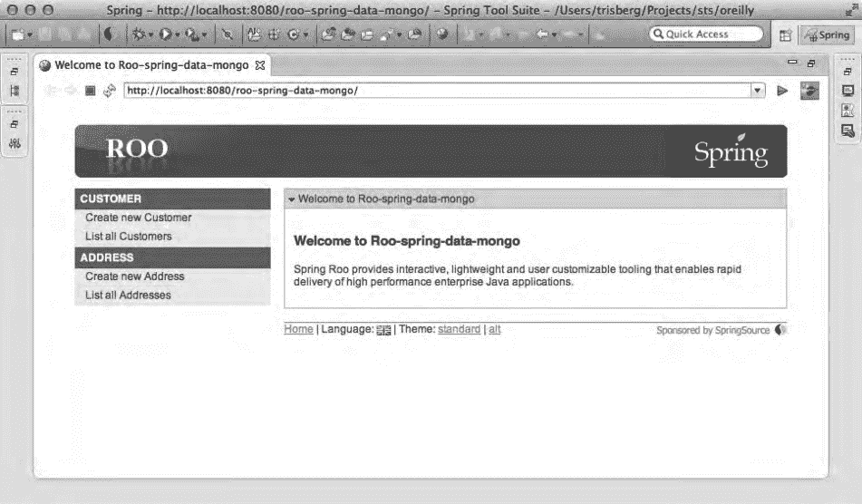The height and width of the screenshot is (504, 862).
Task: Click Create new Customer link
Action: click(138, 218)
